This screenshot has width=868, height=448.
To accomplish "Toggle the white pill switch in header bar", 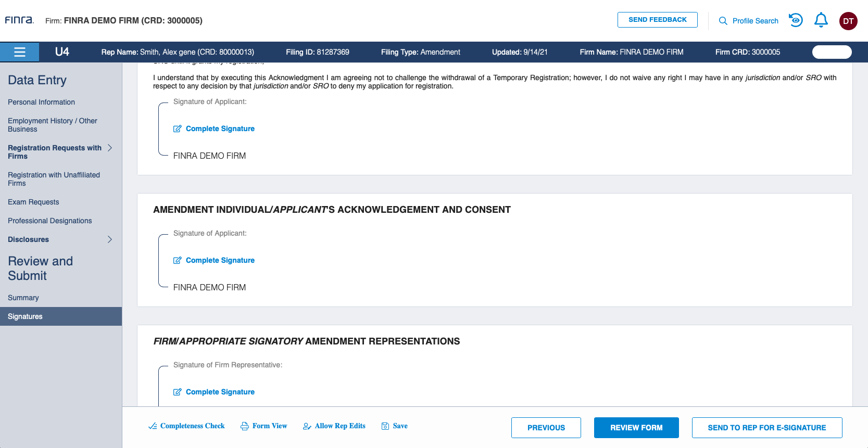I will point(832,52).
